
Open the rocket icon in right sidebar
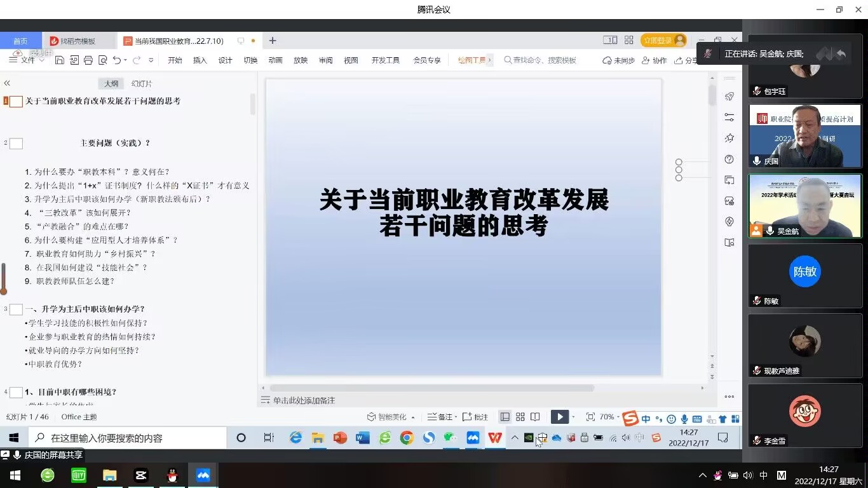729,97
